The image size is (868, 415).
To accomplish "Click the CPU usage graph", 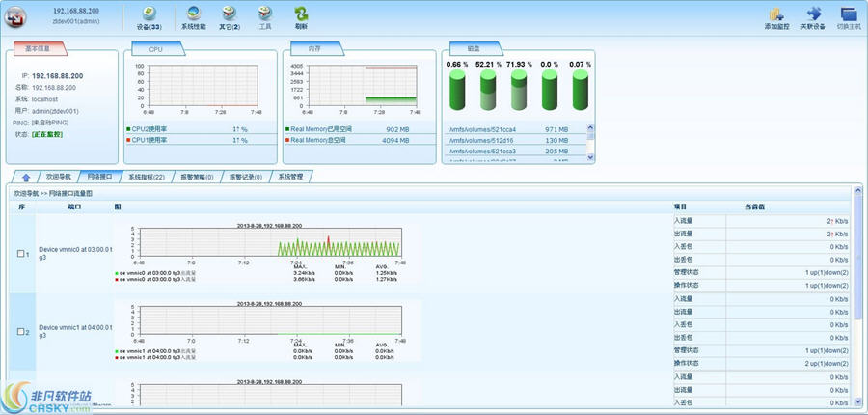I will click(x=203, y=85).
